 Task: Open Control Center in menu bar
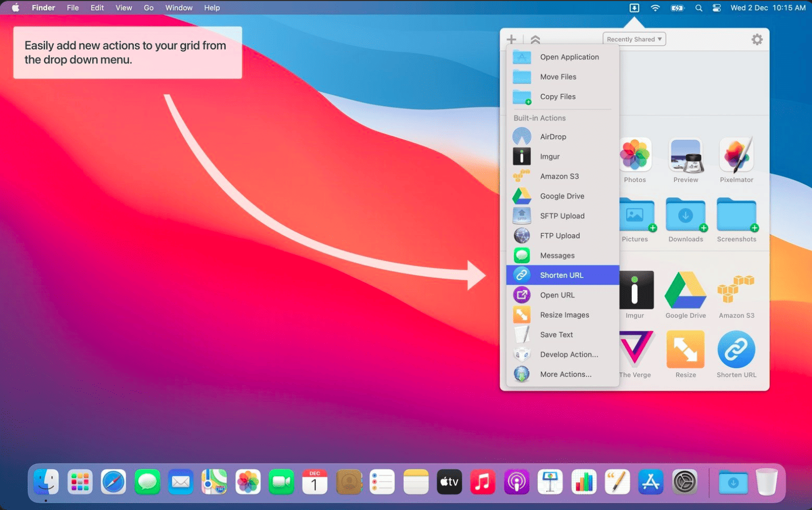[x=717, y=8]
